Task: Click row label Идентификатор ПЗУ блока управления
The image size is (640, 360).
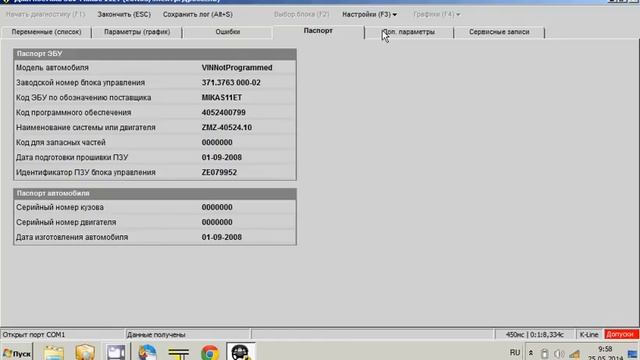Action: point(86,172)
